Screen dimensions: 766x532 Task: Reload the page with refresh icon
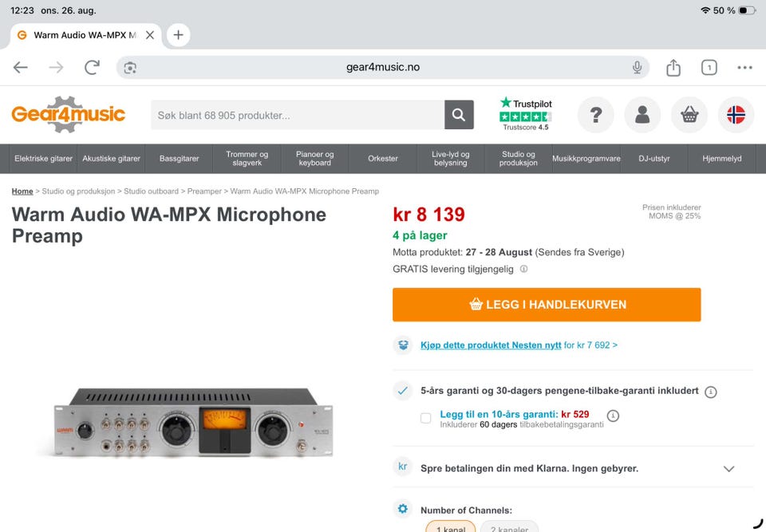tap(92, 68)
